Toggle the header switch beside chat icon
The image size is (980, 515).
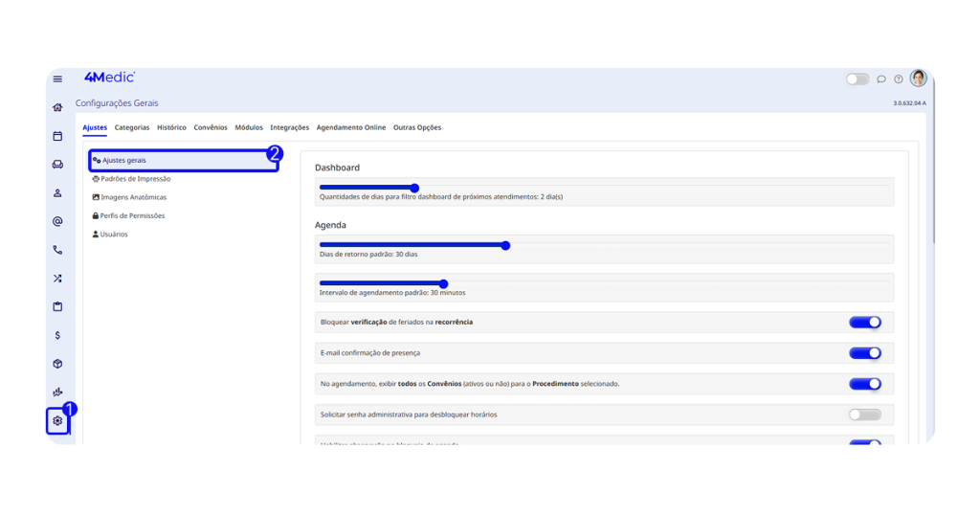pyautogui.click(x=857, y=79)
